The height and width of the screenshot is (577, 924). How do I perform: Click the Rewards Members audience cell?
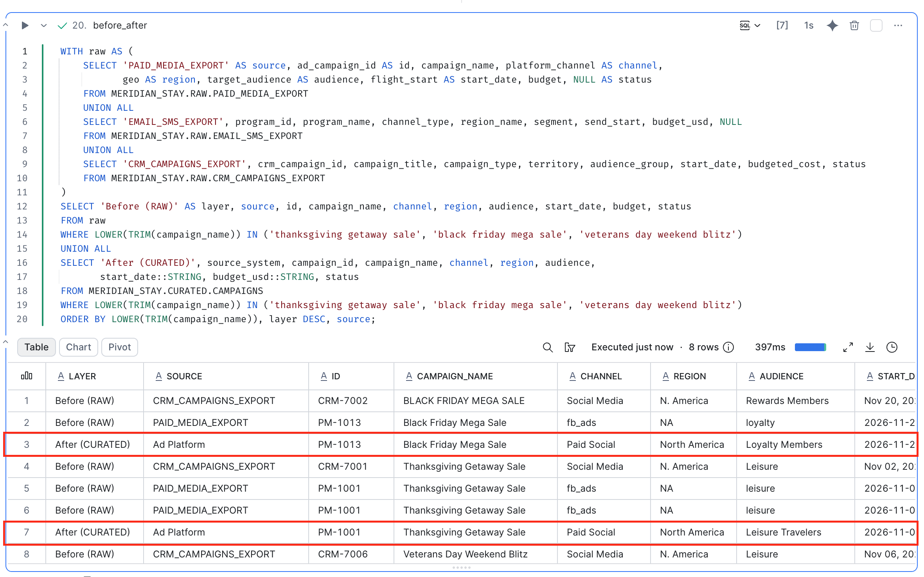click(x=796, y=401)
